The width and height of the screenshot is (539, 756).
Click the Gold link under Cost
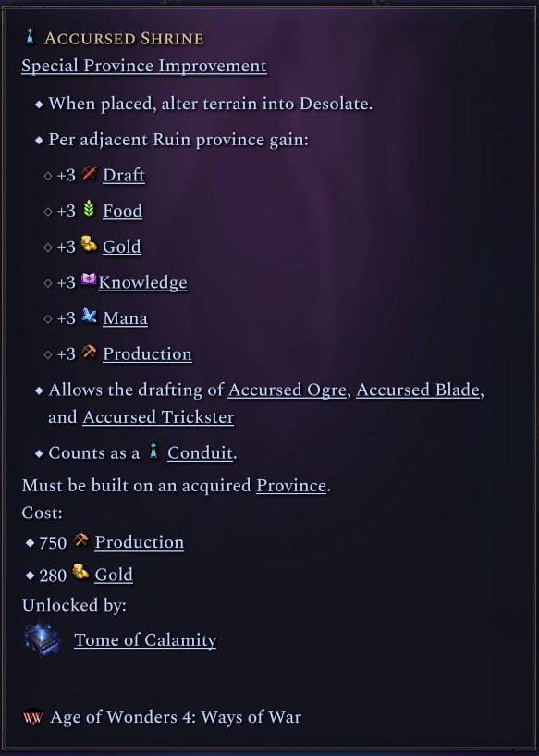point(114,575)
